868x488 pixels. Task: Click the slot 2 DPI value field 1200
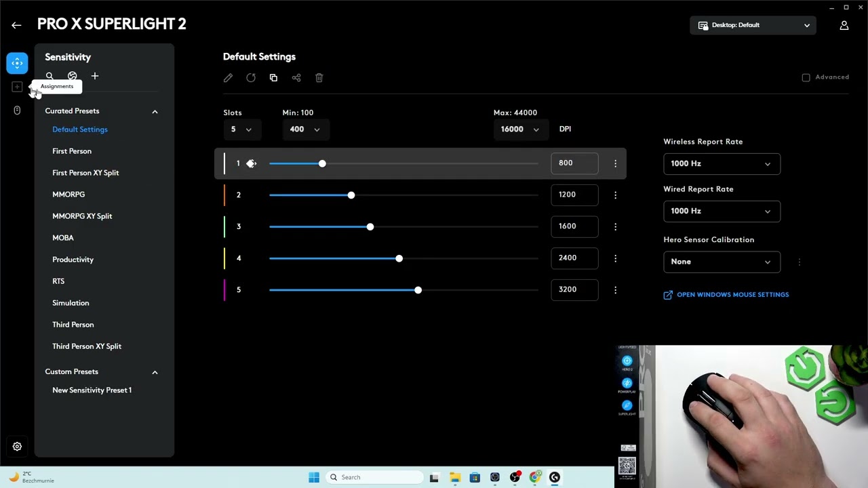(574, 195)
